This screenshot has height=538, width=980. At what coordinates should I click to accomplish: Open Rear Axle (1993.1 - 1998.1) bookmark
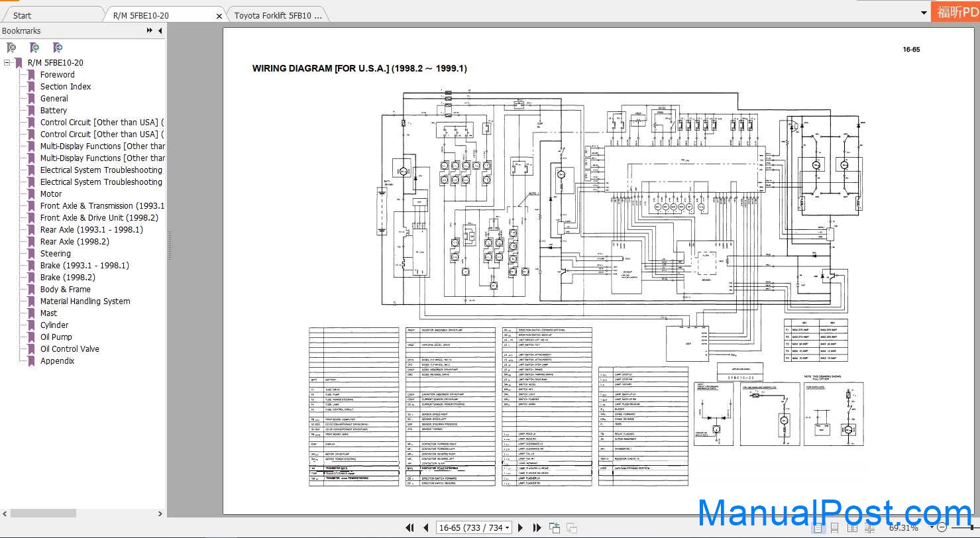tap(91, 230)
